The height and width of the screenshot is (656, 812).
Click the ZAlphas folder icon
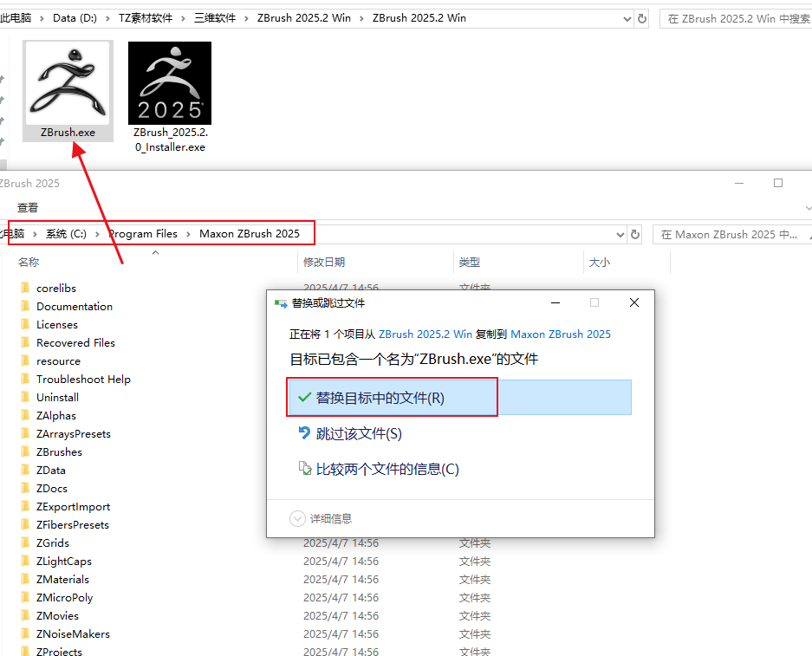coord(25,415)
